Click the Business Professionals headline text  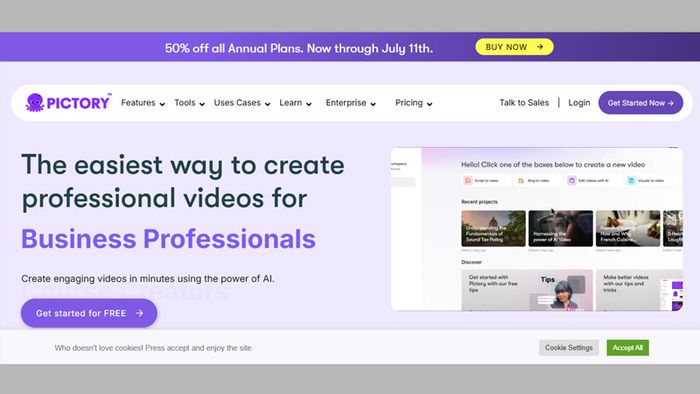168,239
